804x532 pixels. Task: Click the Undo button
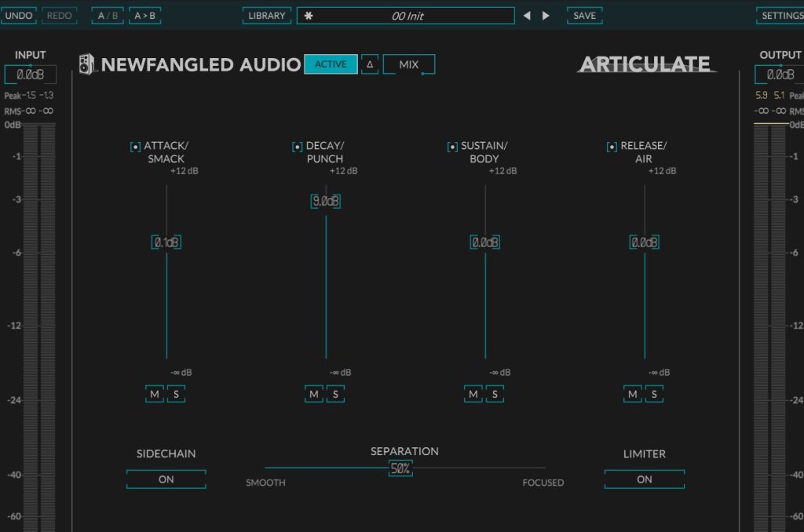[19, 16]
